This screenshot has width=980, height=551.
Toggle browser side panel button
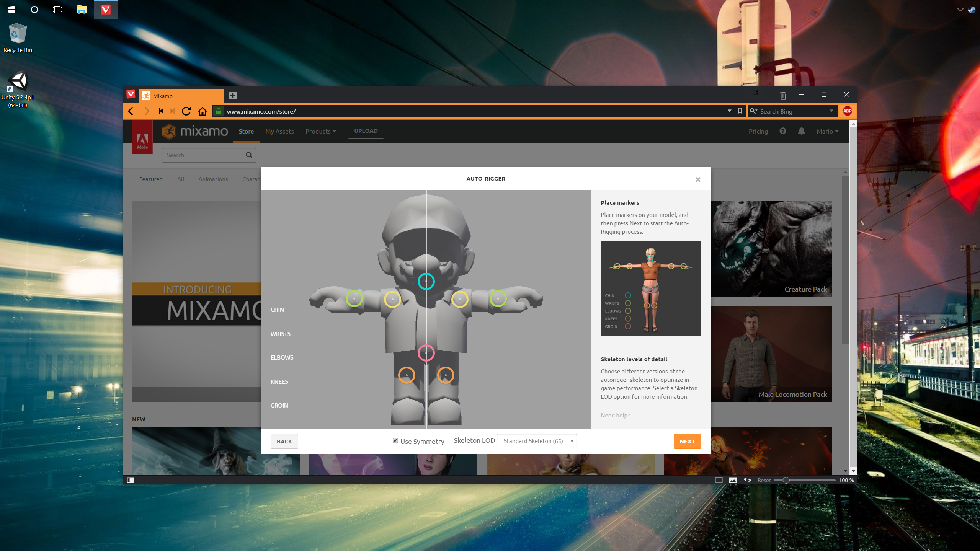coord(131,480)
